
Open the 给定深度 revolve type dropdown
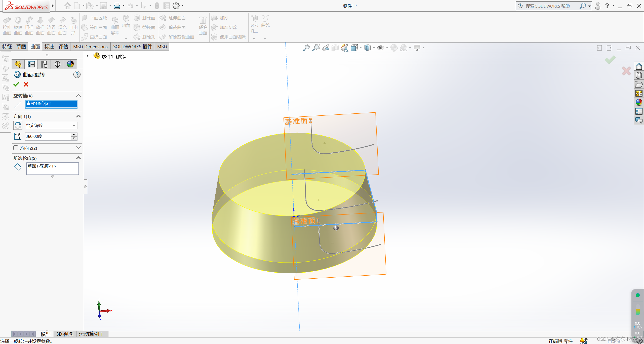click(x=51, y=125)
